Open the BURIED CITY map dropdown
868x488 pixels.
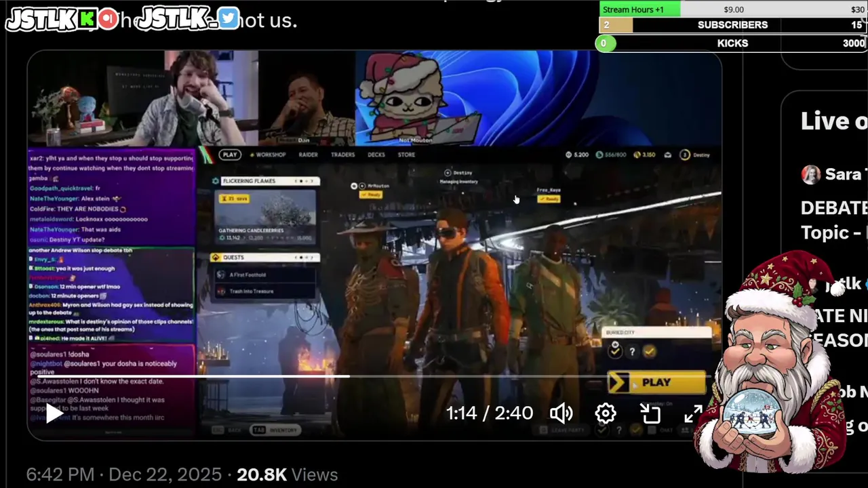pos(655,333)
